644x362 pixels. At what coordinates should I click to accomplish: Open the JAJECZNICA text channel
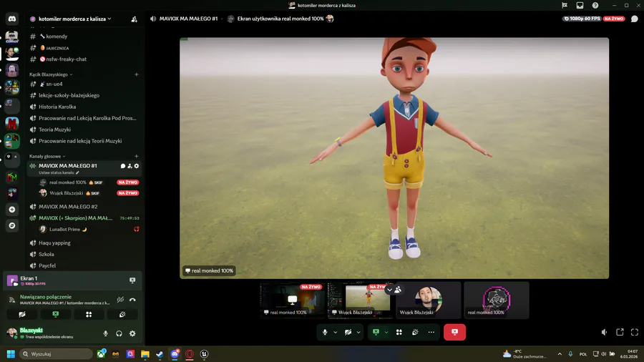(x=84, y=48)
